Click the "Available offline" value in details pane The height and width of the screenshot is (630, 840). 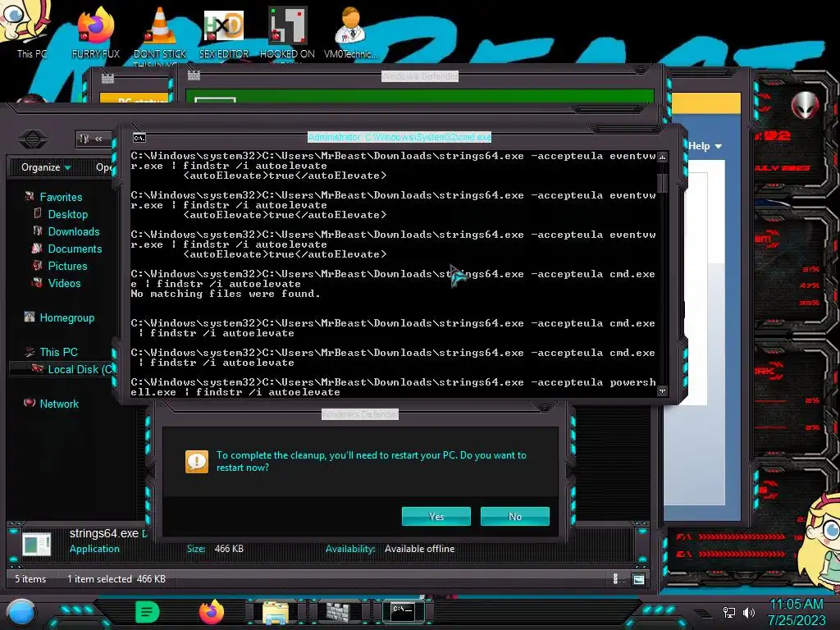pos(419,549)
